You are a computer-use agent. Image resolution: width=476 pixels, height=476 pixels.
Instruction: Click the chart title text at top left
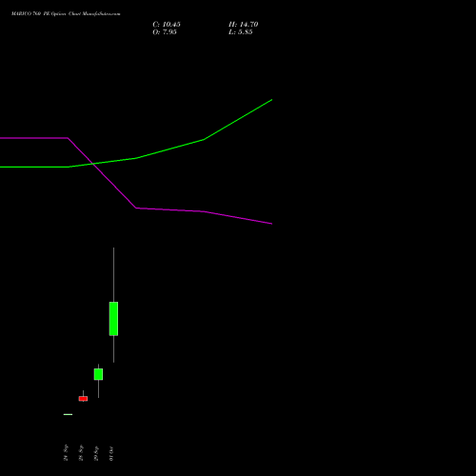tap(66, 14)
